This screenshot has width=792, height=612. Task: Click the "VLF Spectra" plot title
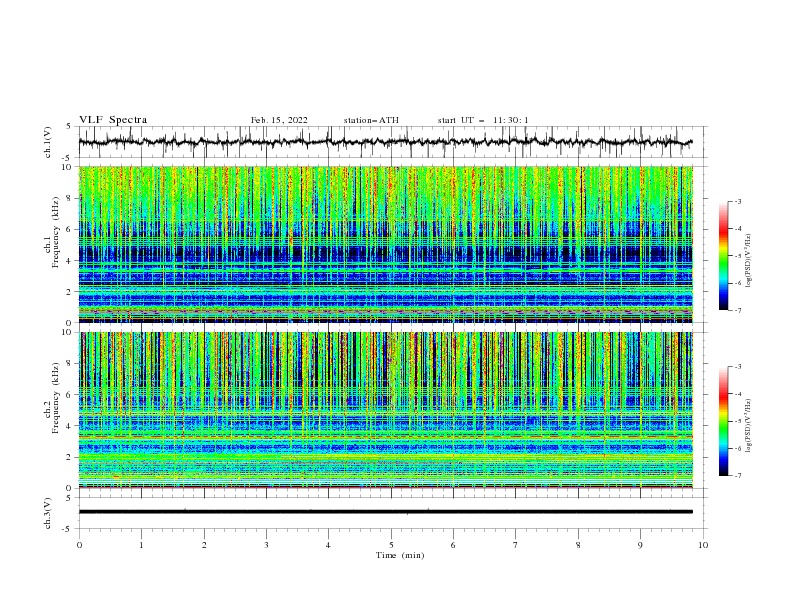click(113, 120)
